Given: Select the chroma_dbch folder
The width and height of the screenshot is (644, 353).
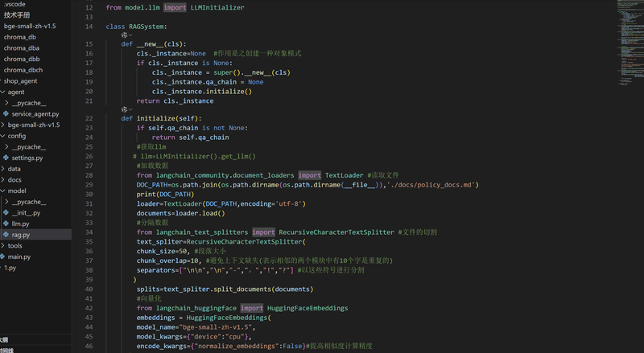Looking at the screenshot, I should point(23,70).
